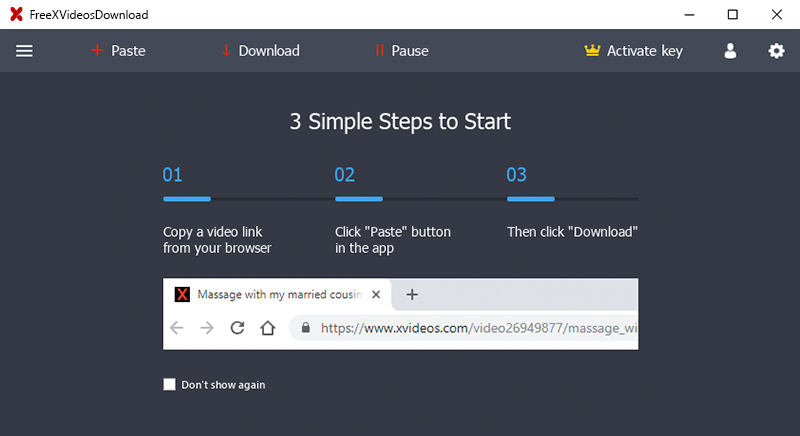Click the red down arrow beside Download
Viewport: 800px width, 436px height.
pyautogui.click(x=226, y=50)
